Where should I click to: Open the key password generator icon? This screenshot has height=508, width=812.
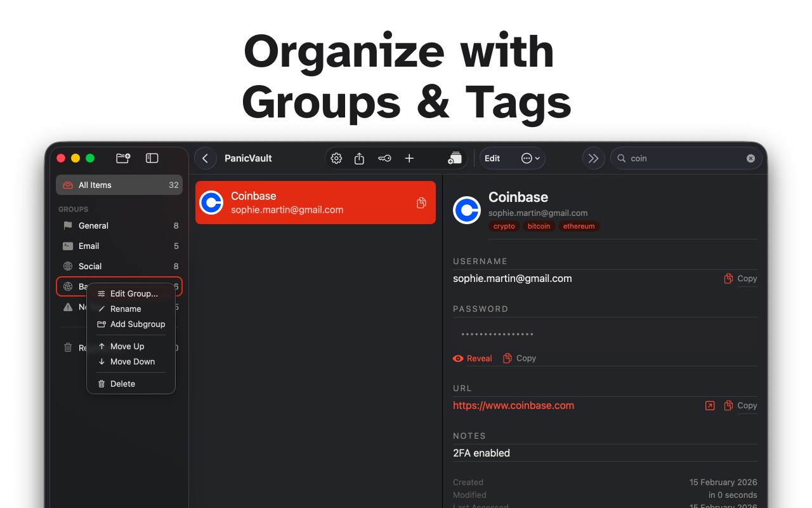(x=384, y=158)
